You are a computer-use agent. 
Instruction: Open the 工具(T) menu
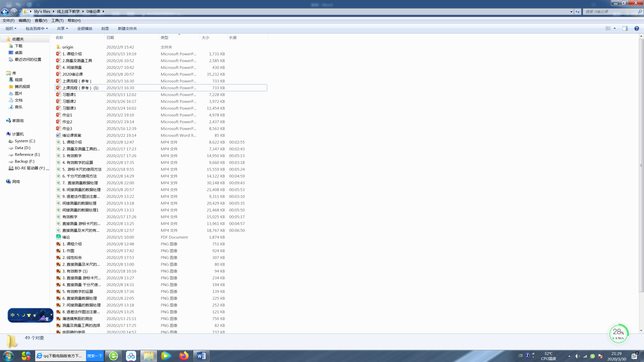pyautogui.click(x=57, y=20)
